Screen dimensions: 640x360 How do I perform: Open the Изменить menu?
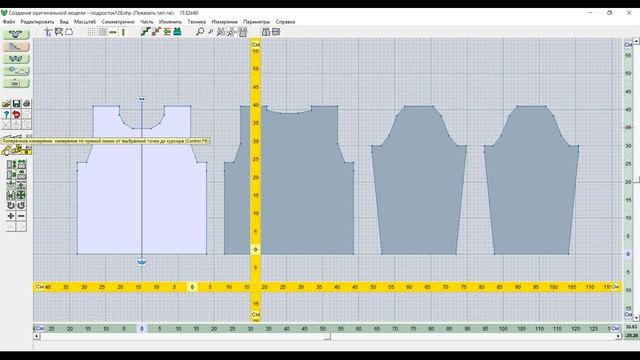coord(170,22)
